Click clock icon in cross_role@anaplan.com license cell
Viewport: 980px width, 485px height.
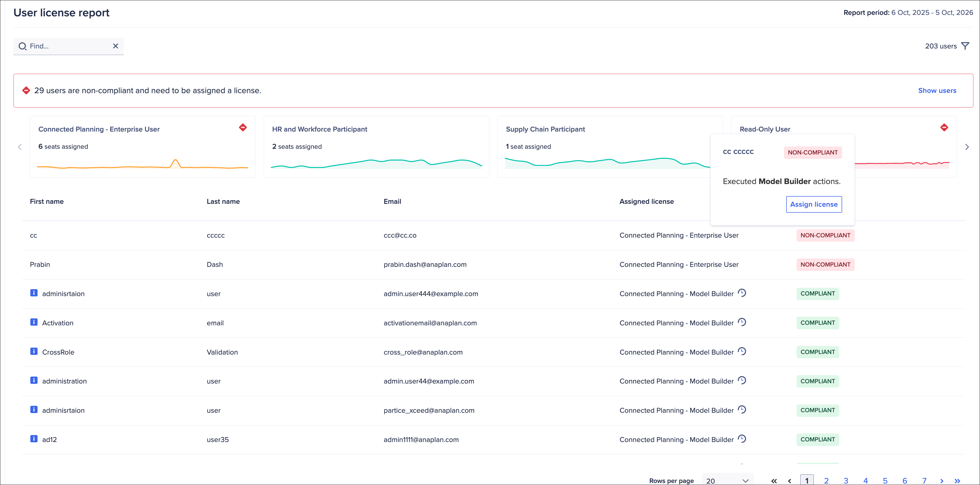tap(742, 351)
